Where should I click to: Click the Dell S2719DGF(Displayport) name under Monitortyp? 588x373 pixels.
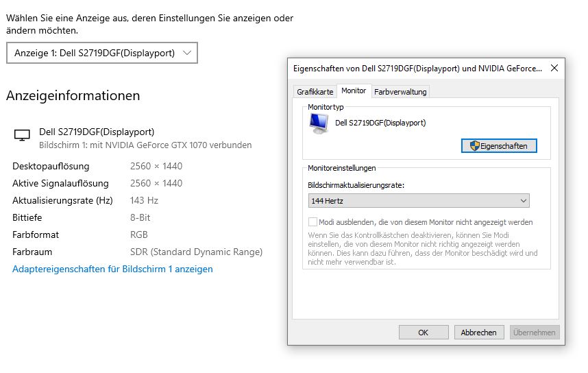380,123
